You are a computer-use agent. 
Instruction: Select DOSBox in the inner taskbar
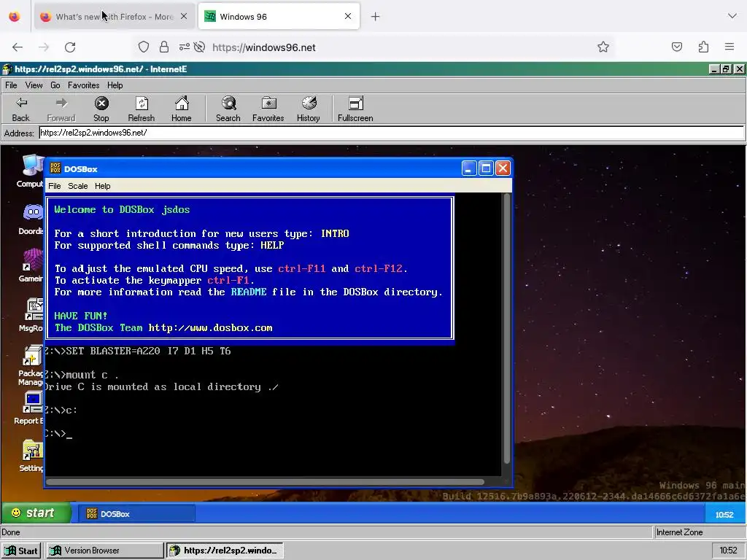click(136, 514)
